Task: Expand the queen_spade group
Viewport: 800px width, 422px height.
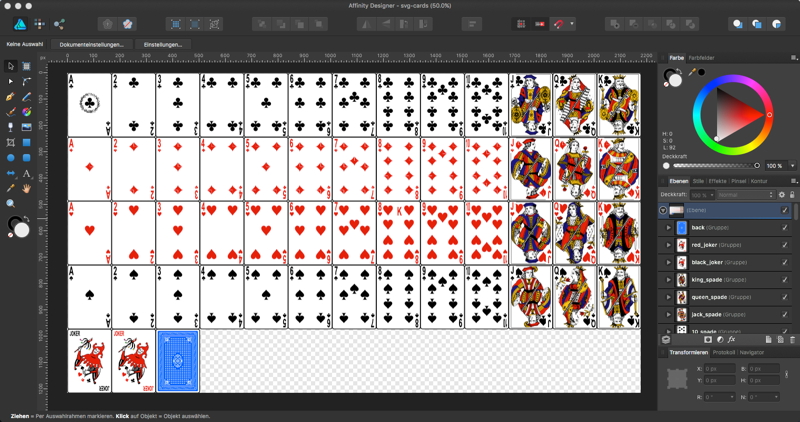Action: [x=668, y=296]
